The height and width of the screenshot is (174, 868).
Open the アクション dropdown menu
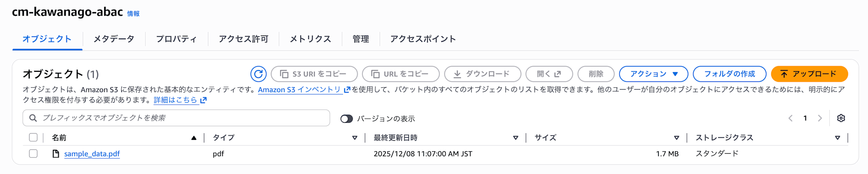(653, 74)
